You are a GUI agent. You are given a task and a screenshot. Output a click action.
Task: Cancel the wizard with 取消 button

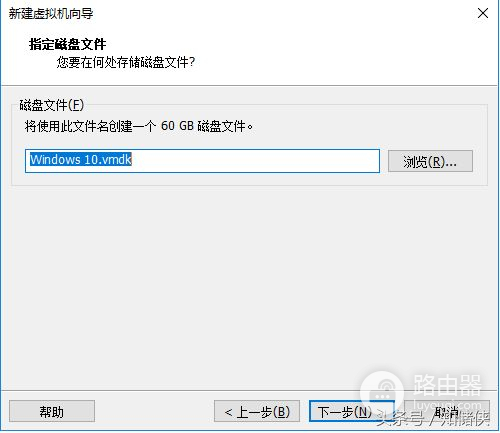click(x=447, y=411)
